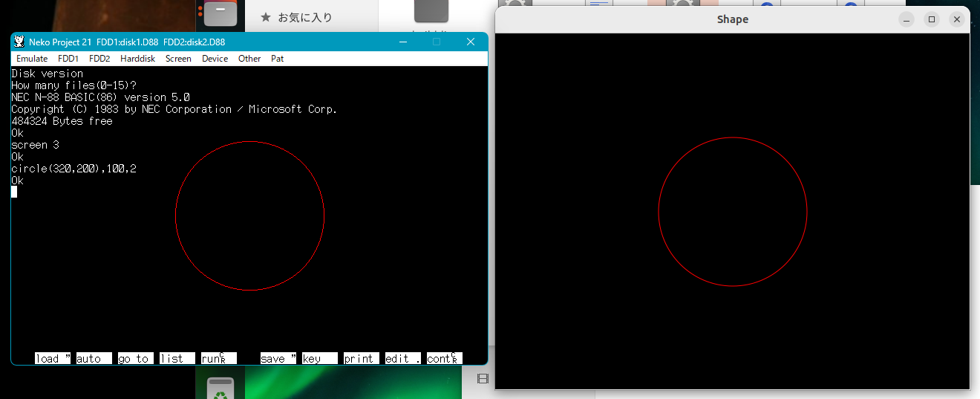The image size is (980, 399).
Task: Open the Harddisk menu
Action: (x=137, y=59)
